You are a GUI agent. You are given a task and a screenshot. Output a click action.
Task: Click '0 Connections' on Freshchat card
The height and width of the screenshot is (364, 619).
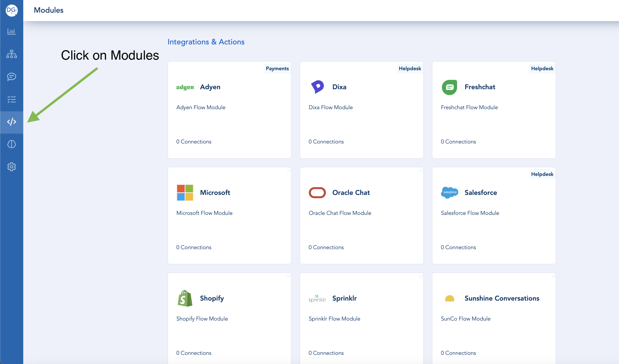458,142
